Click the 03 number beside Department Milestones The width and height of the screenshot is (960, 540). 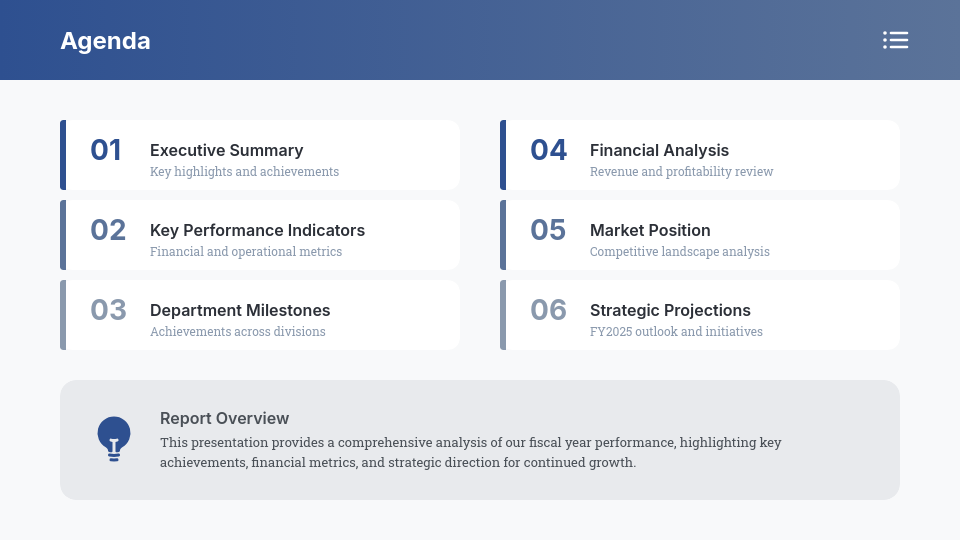click(x=108, y=310)
